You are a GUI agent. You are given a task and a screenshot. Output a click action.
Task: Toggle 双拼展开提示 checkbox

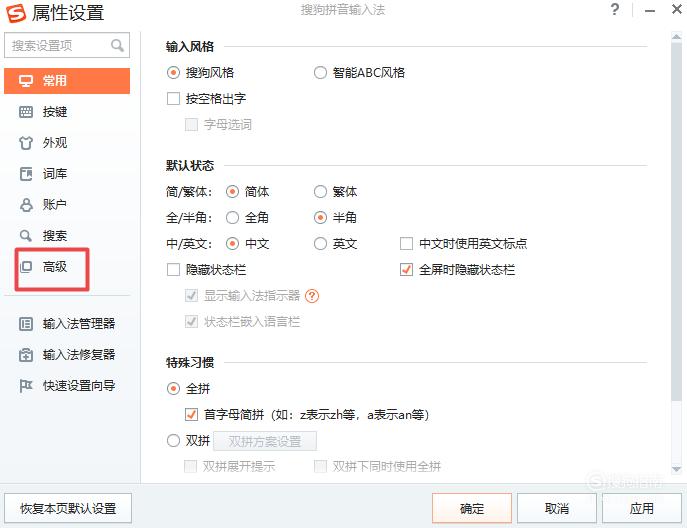tap(191, 466)
